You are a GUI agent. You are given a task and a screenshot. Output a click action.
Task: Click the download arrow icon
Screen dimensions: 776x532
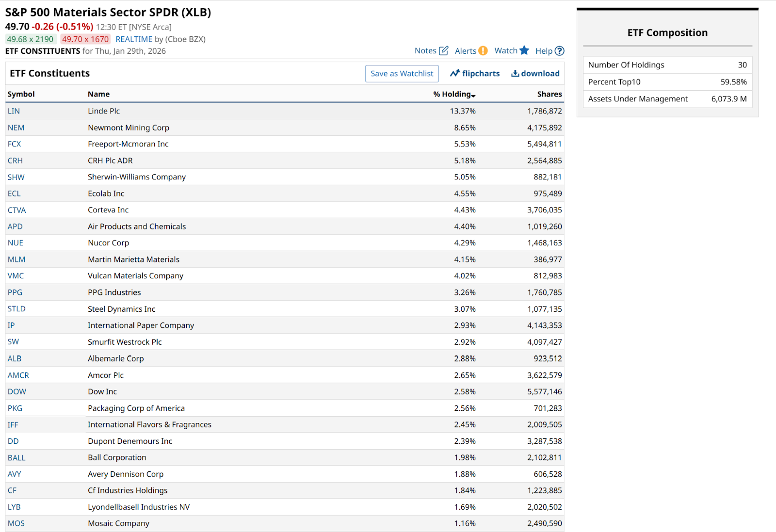pyautogui.click(x=515, y=73)
